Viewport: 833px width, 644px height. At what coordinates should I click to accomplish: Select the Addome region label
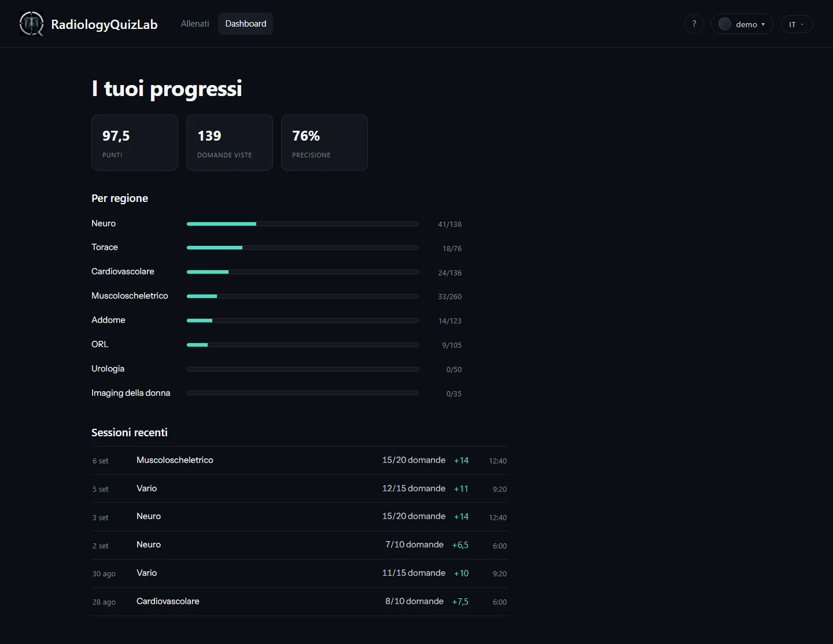point(108,320)
